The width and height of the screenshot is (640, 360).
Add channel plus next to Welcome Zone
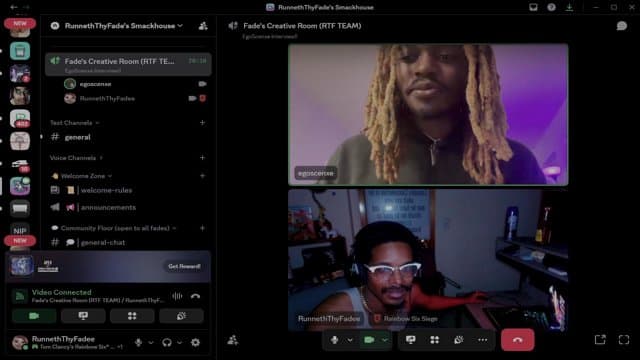202,176
